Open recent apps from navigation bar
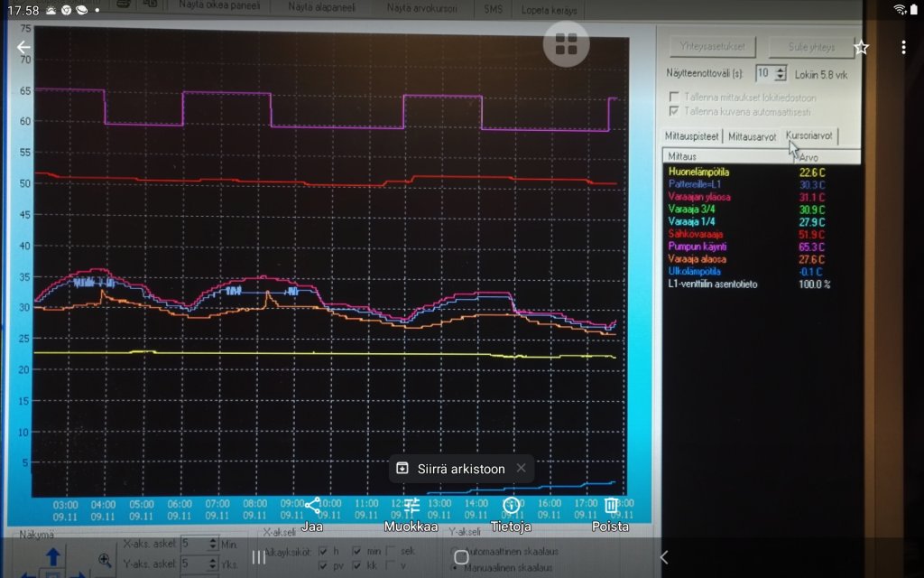924x578 pixels. (x=259, y=557)
